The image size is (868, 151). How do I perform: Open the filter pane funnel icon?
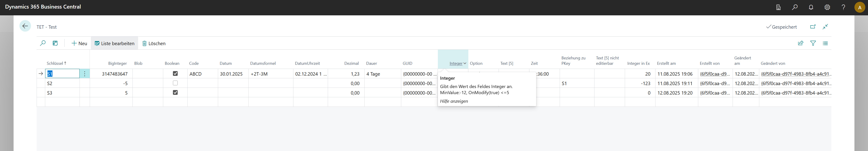[813, 43]
